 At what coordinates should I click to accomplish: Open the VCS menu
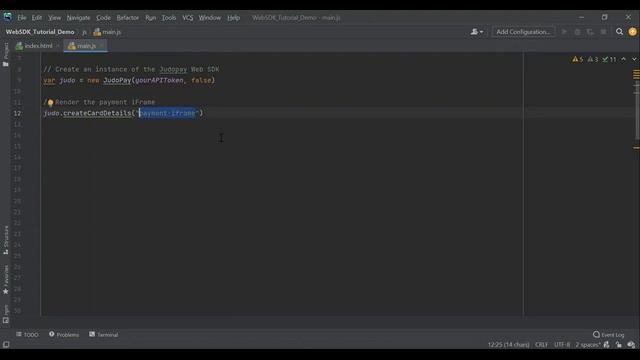click(x=188, y=18)
